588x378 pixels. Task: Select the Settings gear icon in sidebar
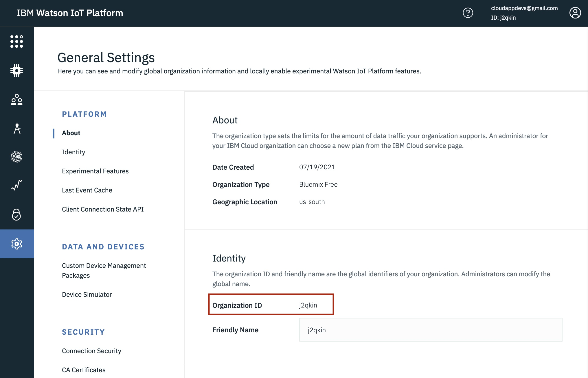click(17, 244)
